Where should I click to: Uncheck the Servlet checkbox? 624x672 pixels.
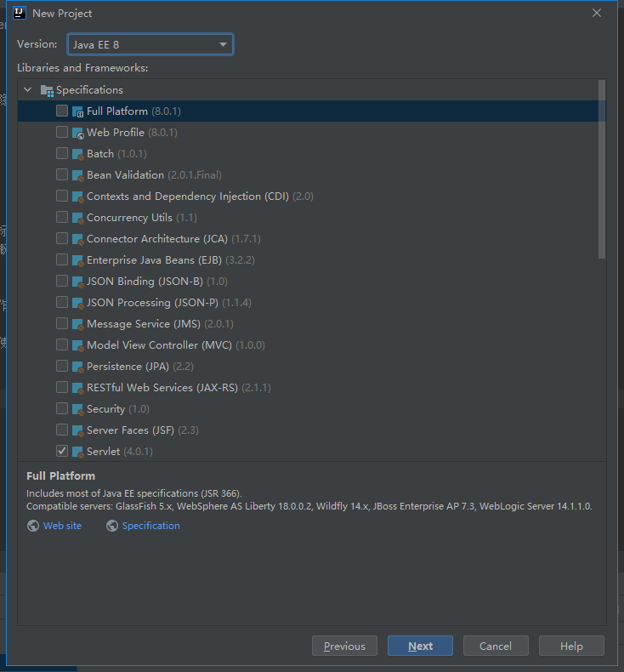pyautogui.click(x=62, y=451)
